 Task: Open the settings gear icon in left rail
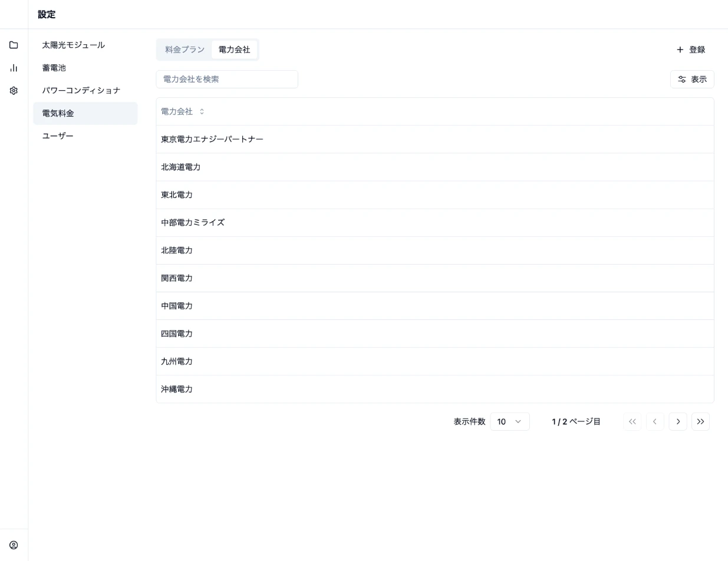tap(14, 91)
